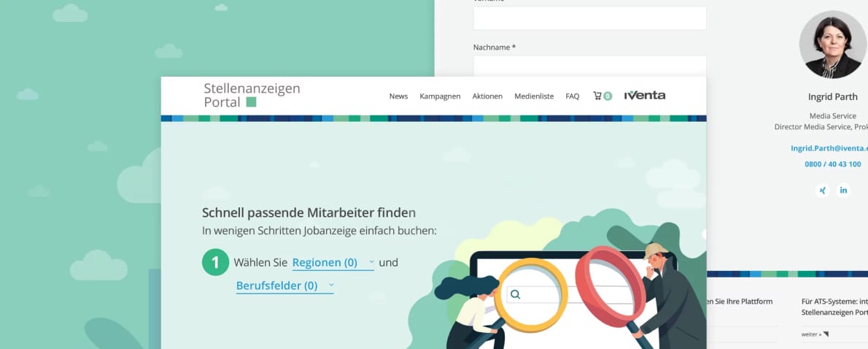Click the Xing social icon

823,191
